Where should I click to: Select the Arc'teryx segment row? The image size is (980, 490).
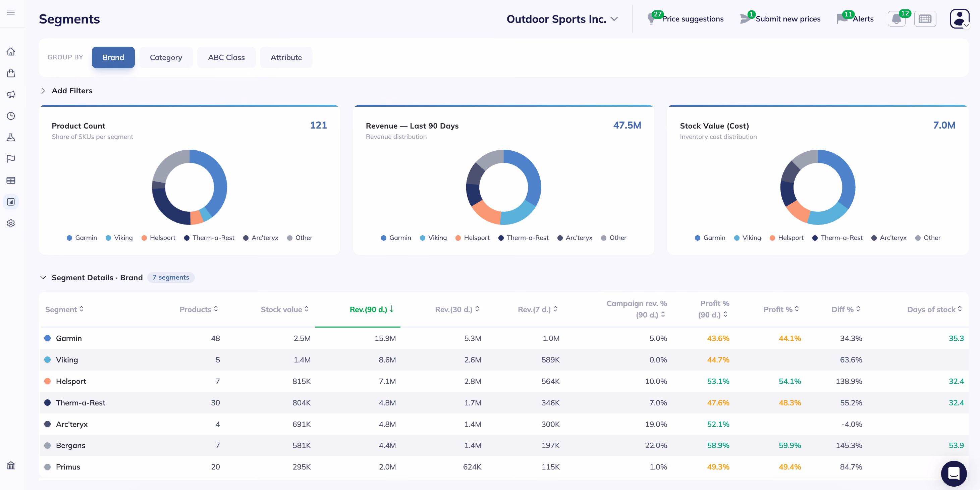click(x=504, y=424)
